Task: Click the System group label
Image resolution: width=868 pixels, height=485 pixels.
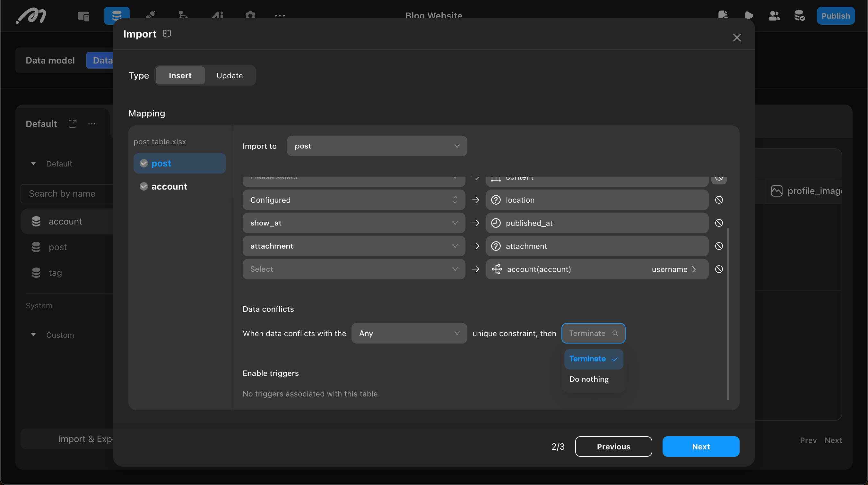Action: 39,305
